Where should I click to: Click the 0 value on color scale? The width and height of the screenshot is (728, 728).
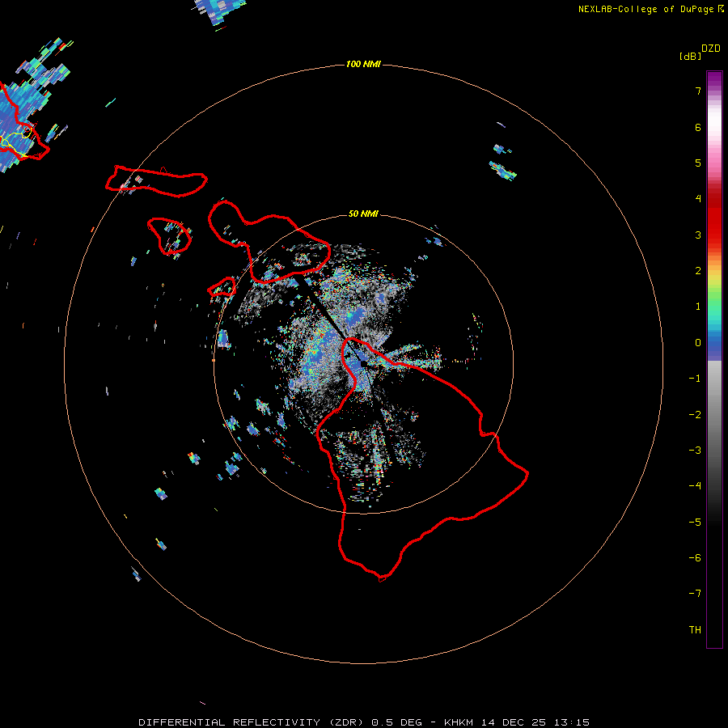(698, 343)
